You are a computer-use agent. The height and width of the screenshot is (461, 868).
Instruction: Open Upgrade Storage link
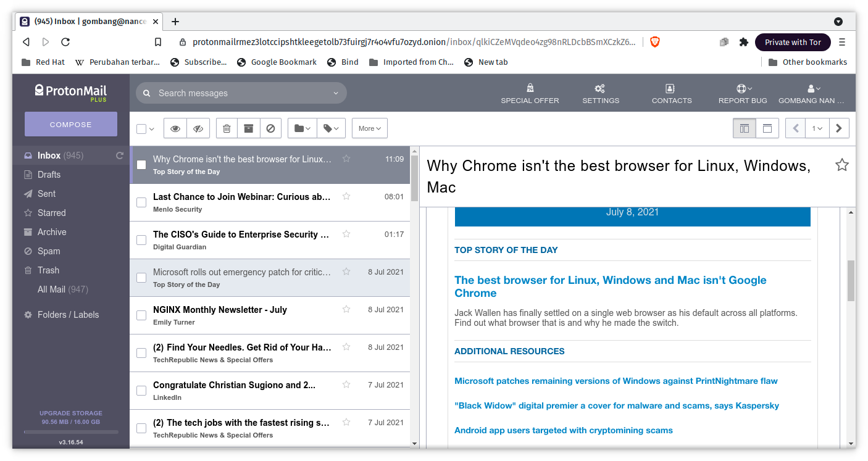tap(71, 413)
